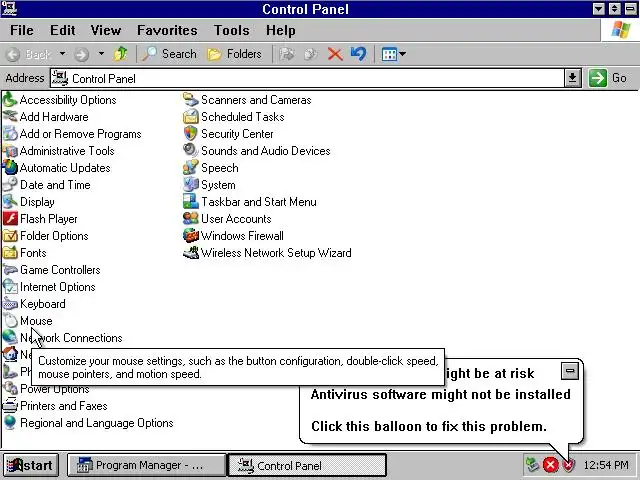Click inside the Address field
640x480 pixels.
coord(307,78)
